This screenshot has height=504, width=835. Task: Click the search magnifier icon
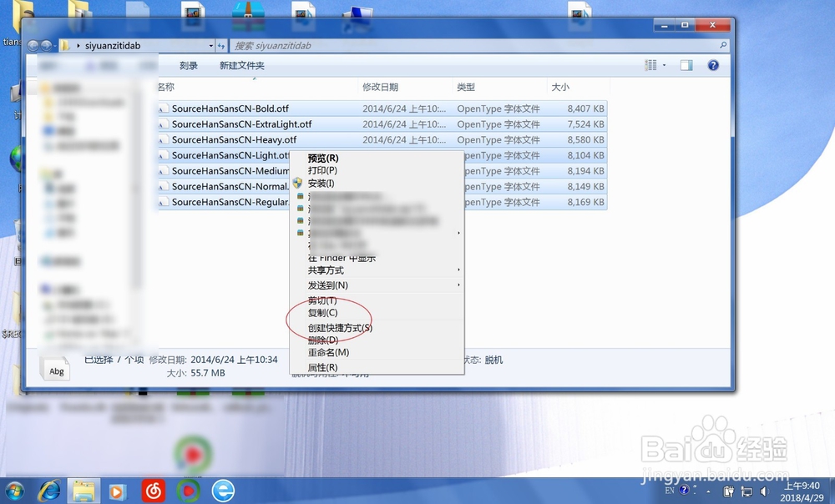pos(722,45)
